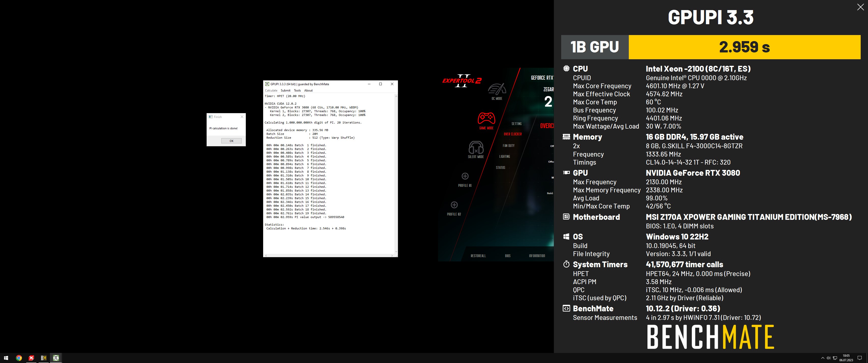Image resolution: width=868 pixels, height=363 pixels.
Task: Click the GPUPI window title pi icon
Action: pyautogui.click(x=267, y=84)
